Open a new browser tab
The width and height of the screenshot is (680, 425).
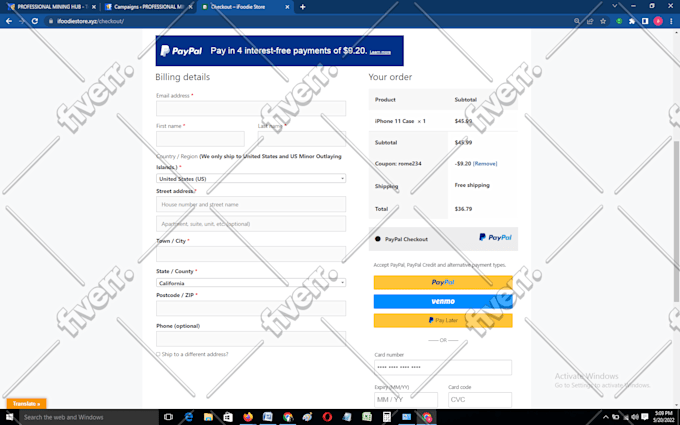coord(303,7)
